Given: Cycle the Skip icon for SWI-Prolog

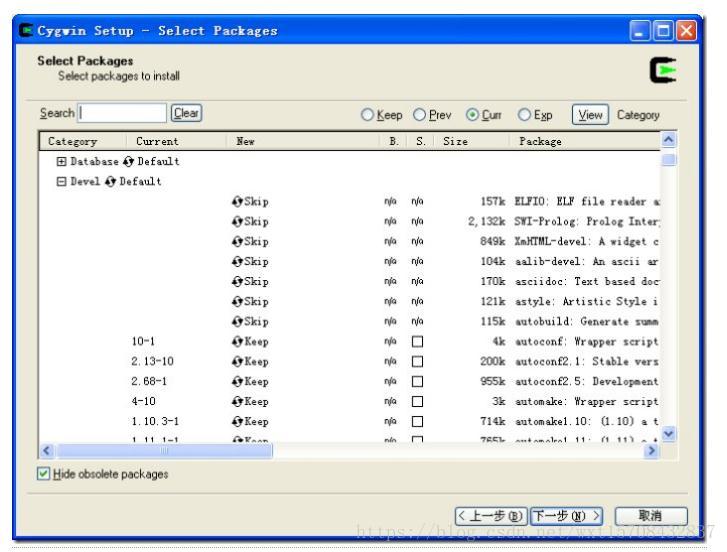Looking at the screenshot, I should click(x=237, y=222).
